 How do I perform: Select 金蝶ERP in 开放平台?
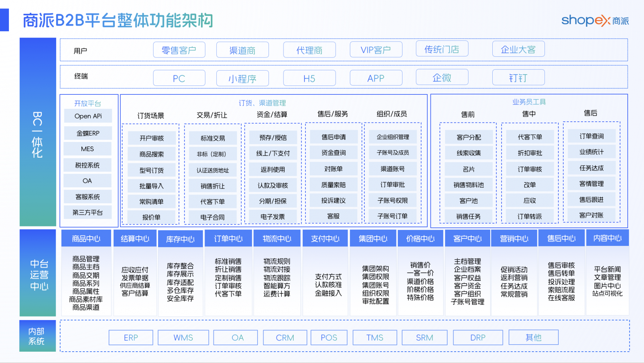tap(88, 133)
